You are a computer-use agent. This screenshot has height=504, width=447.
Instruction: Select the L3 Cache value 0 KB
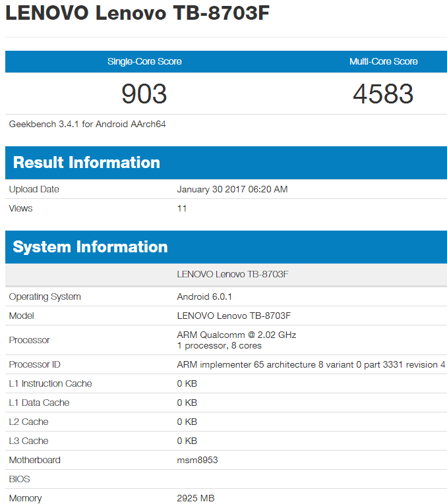coord(187,441)
